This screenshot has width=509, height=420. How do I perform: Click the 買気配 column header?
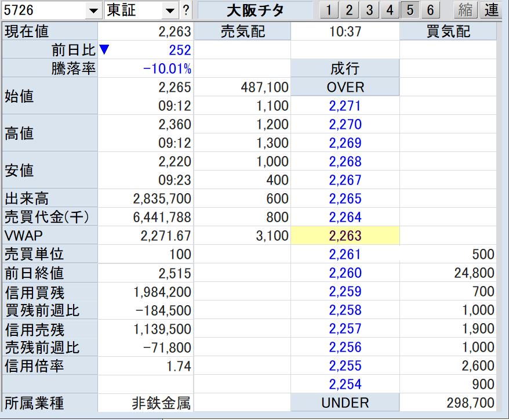pos(448,31)
